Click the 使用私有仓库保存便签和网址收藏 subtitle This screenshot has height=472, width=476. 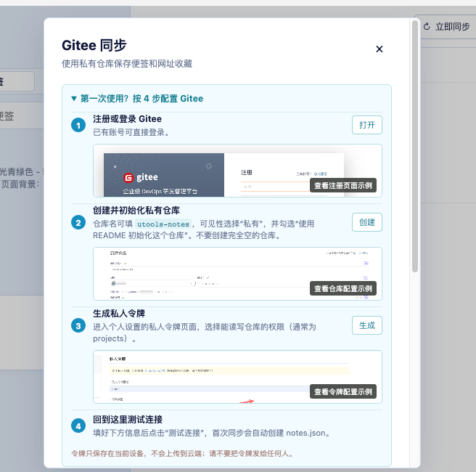tap(127, 64)
